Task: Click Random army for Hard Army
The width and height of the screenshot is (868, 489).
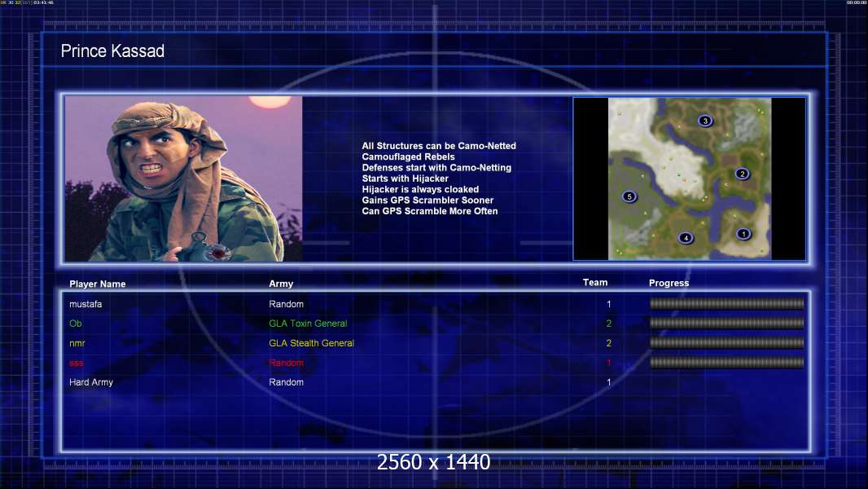Action: (286, 382)
